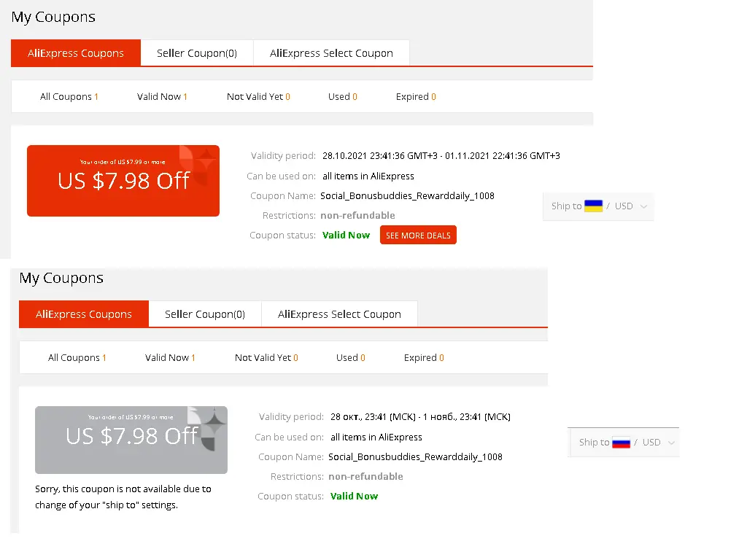Image resolution: width=747 pixels, height=560 pixels.
Task: Open AliExpress Select Coupon tab in upper panel
Action: click(x=332, y=53)
